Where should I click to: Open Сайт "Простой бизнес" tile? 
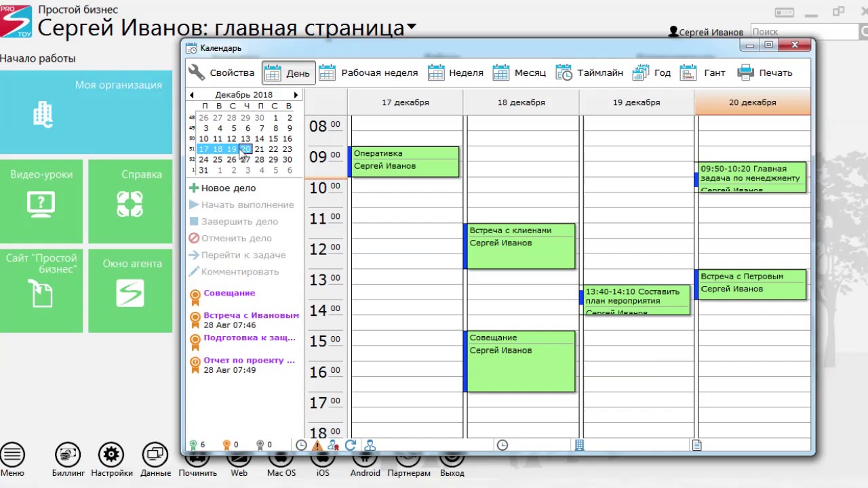pyautogui.click(x=41, y=291)
